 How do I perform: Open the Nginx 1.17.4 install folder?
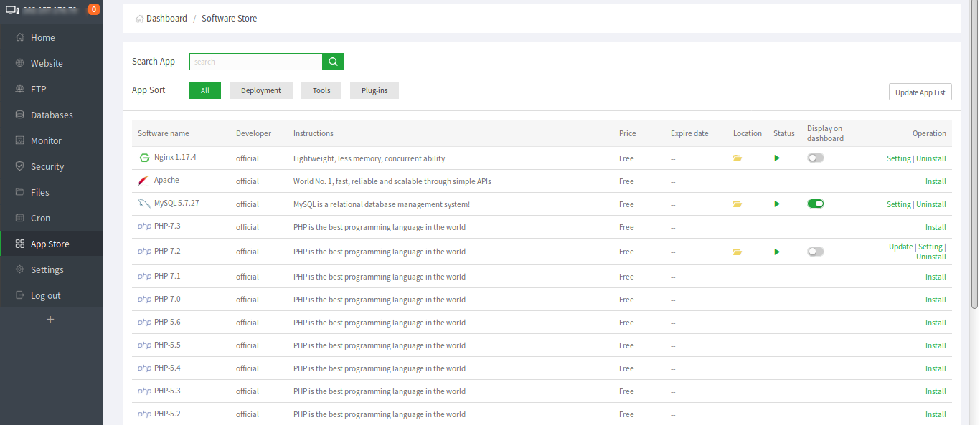point(738,158)
